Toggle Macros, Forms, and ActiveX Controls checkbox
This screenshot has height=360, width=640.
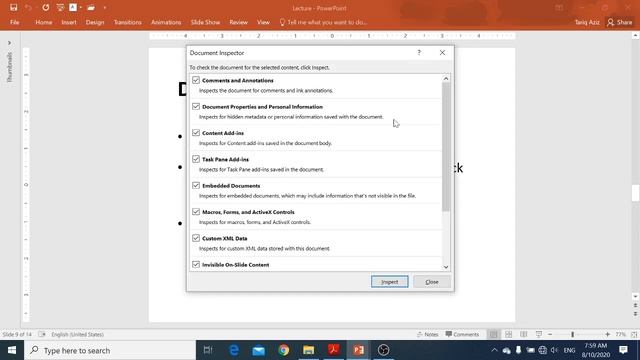(196, 212)
